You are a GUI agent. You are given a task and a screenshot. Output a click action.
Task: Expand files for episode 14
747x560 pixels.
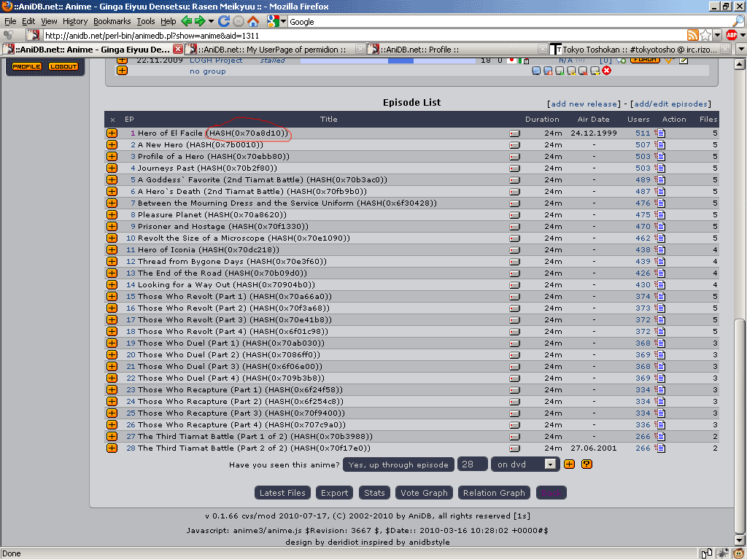pos(112,285)
